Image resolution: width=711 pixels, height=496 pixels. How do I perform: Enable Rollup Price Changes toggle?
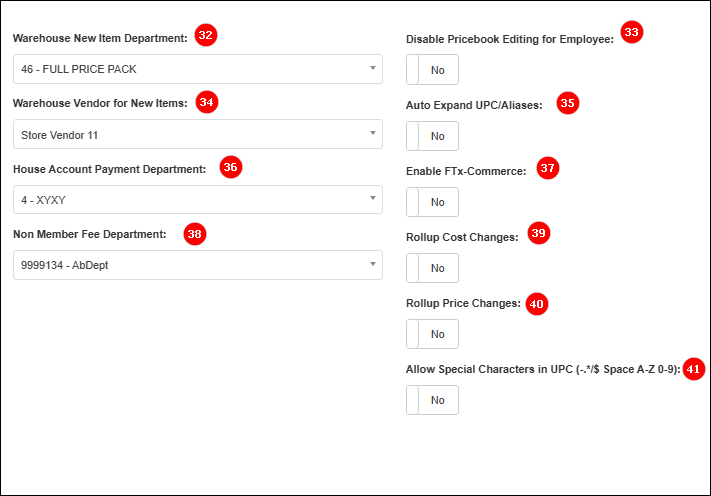432,334
